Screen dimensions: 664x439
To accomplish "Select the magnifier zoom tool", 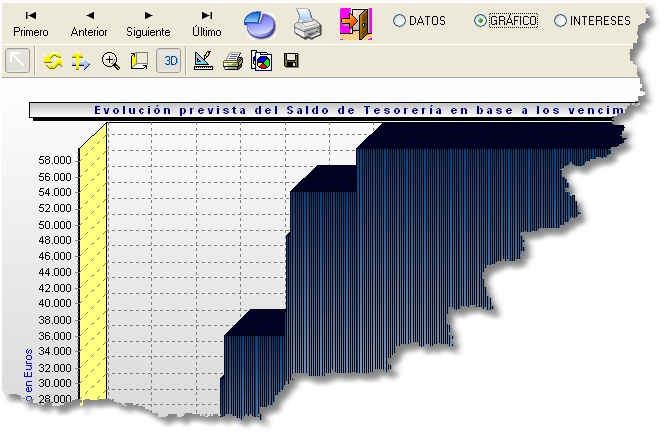I will pos(111,61).
